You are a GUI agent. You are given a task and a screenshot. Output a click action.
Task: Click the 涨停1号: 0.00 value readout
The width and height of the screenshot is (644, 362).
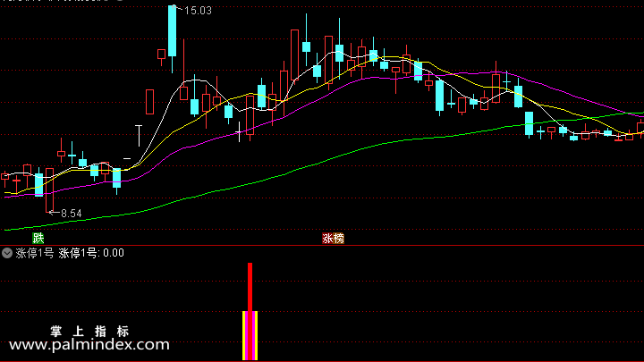91,253
